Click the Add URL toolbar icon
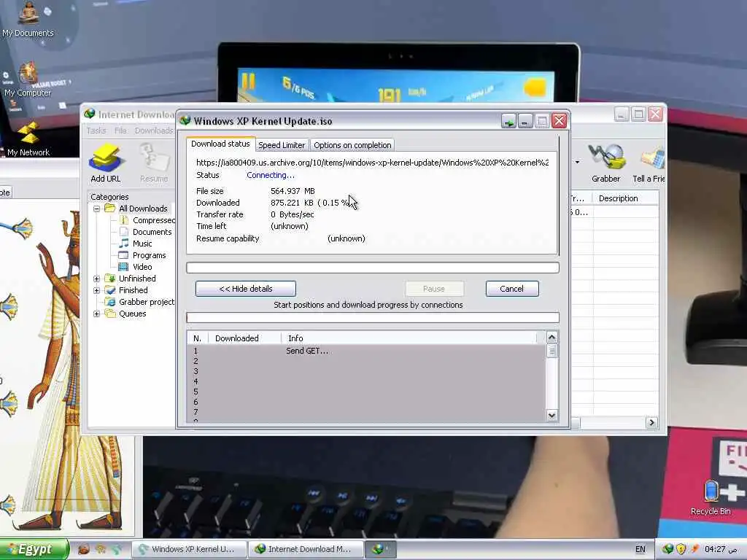The image size is (747, 560). [106, 163]
